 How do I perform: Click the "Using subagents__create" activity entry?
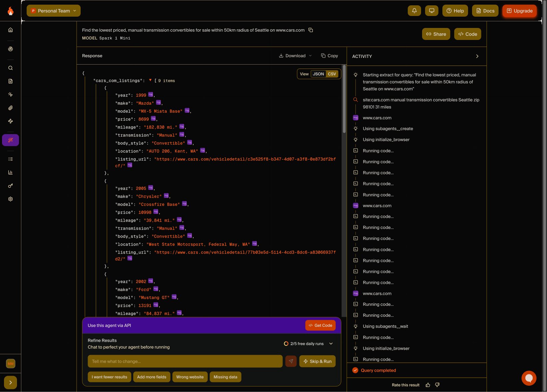coord(388,129)
